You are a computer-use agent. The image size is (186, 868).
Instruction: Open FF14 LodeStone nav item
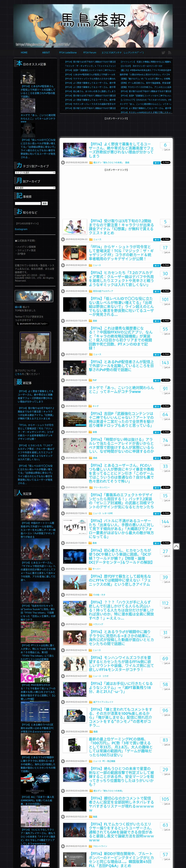(68, 53)
